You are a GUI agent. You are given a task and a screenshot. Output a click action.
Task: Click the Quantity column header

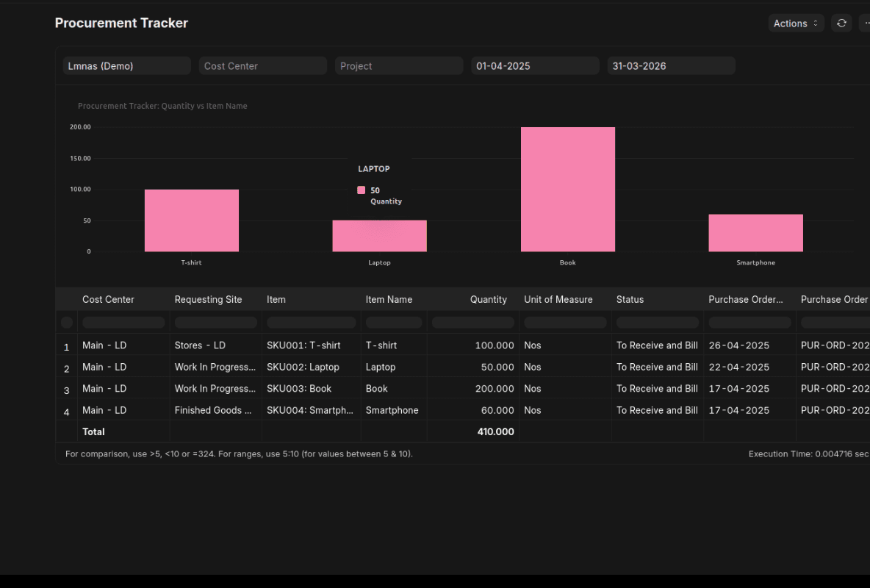point(489,299)
